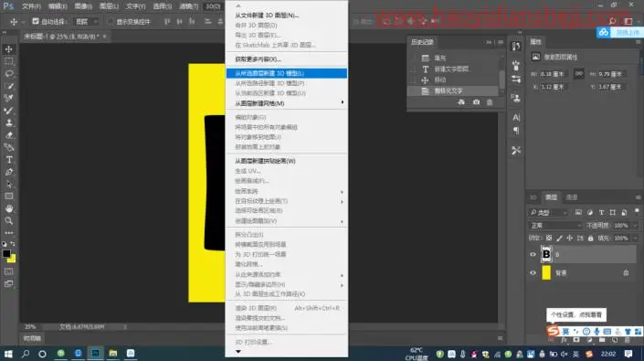
Task: Select the Lasso tool
Action: point(8,74)
